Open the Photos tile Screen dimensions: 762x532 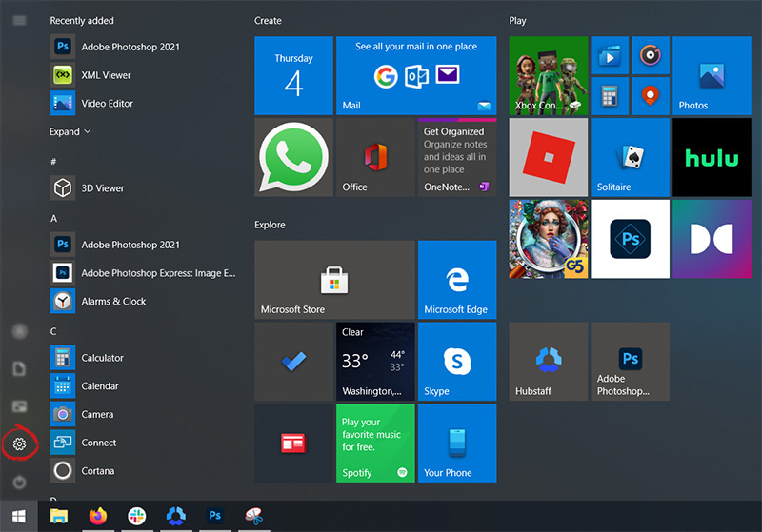coord(712,76)
